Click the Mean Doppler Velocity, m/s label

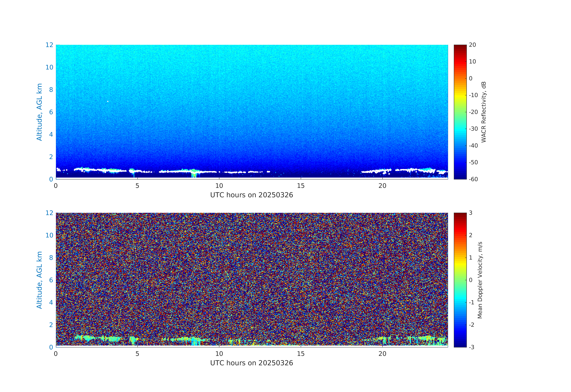tap(480, 280)
